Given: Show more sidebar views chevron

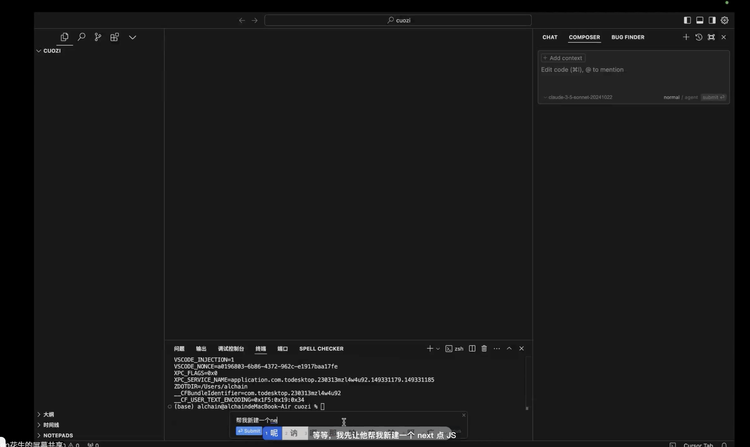Looking at the screenshot, I should [132, 37].
